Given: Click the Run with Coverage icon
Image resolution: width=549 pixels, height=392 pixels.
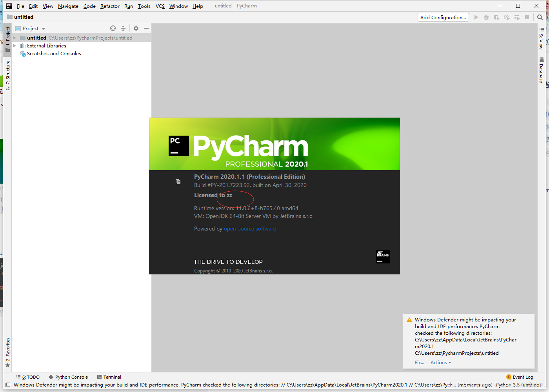Looking at the screenshot, I should click(496, 17).
